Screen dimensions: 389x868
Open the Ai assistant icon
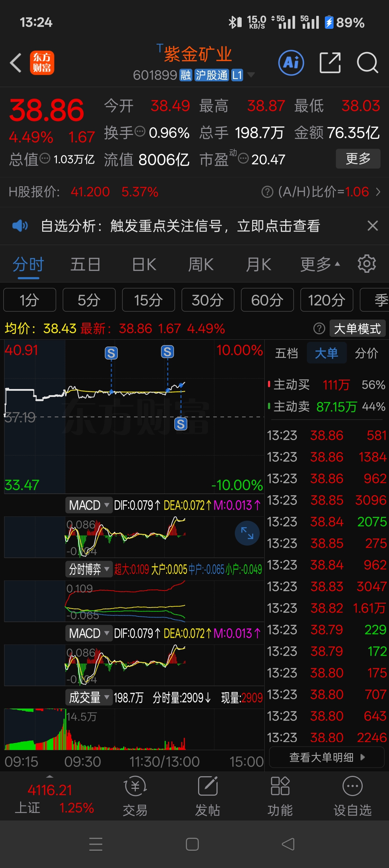(x=291, y=63)
